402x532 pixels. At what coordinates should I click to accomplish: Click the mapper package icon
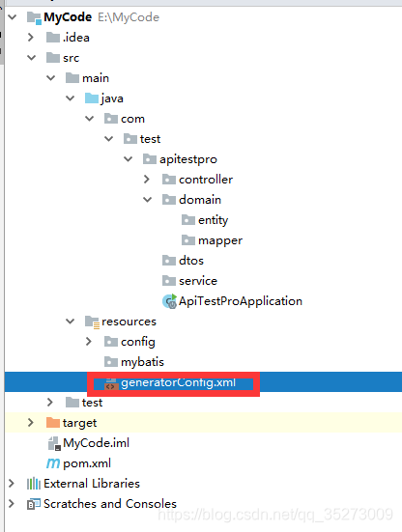pos(188,240)
